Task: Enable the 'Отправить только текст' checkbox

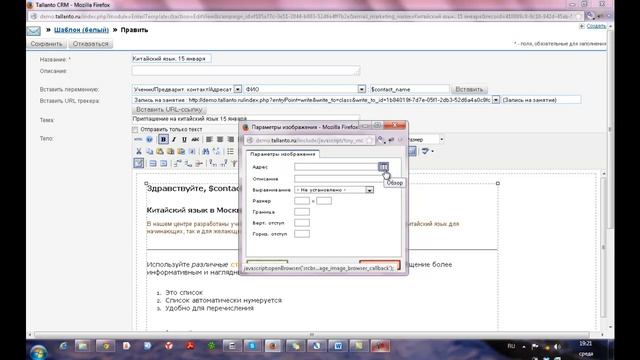Action: [135, 130]
